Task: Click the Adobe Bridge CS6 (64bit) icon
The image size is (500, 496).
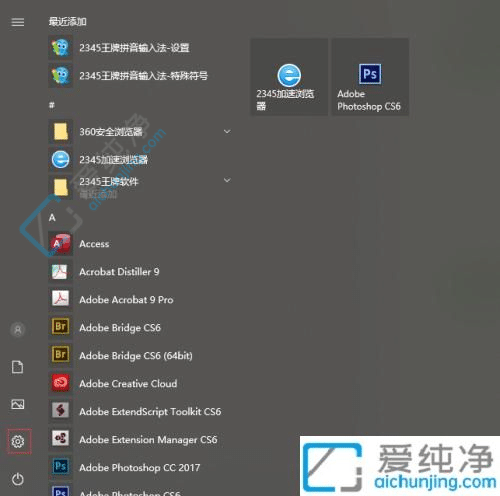Action: 60,355
